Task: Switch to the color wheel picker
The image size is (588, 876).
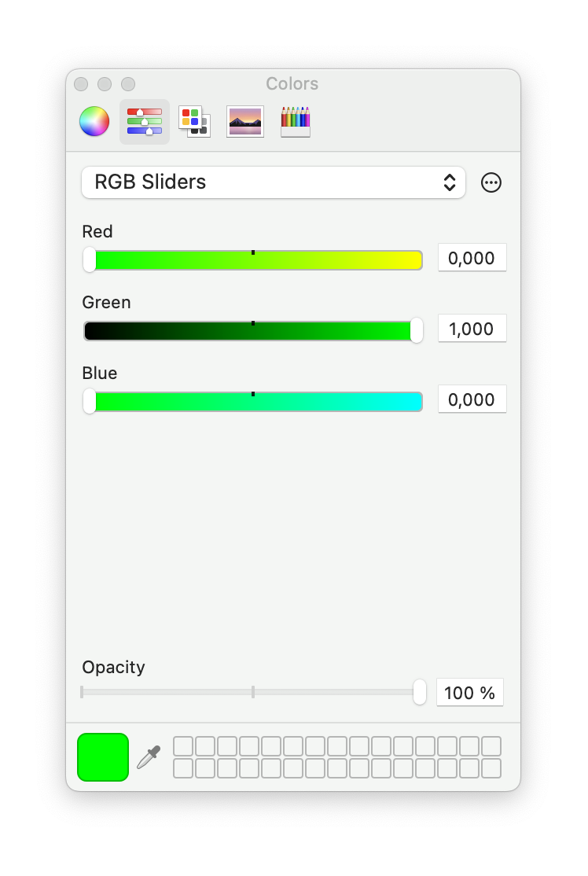Action: pos(94,122)
